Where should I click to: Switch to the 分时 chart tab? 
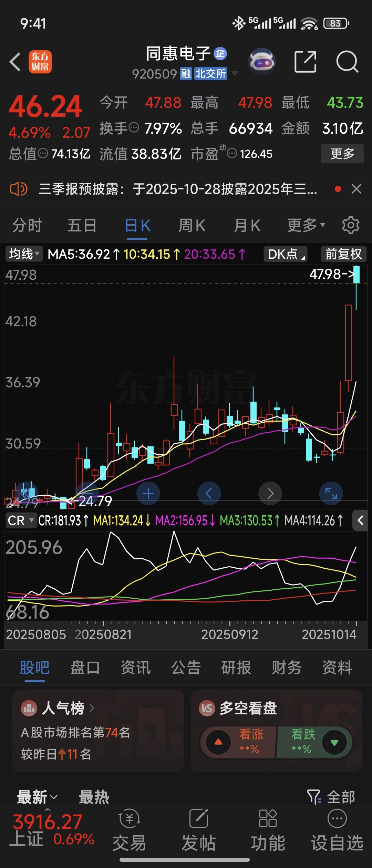coord(27,226)
